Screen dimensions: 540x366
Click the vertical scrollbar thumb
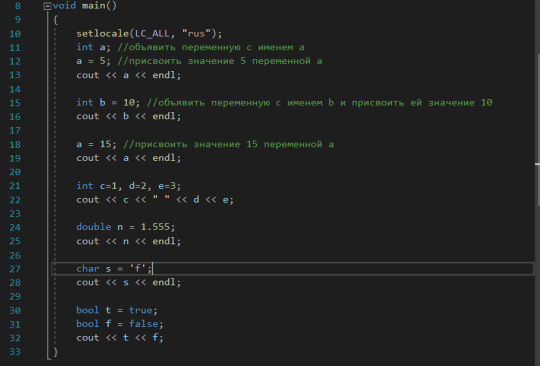click(538, 130)
